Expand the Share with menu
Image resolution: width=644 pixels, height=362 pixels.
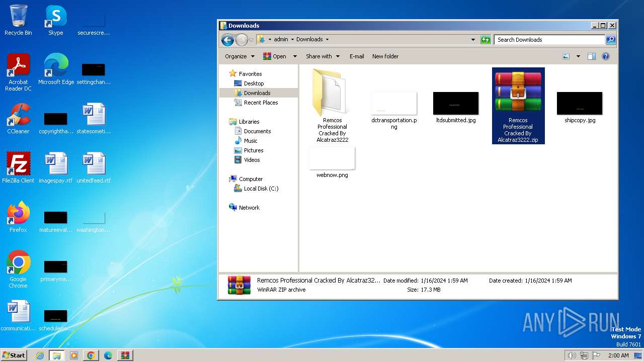click(323, 56)
